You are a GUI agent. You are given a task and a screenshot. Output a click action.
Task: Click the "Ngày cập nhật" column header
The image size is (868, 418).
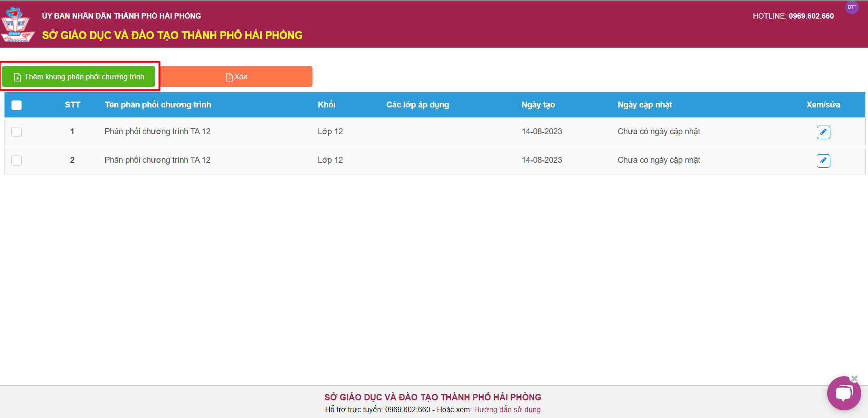click(644, 105)
